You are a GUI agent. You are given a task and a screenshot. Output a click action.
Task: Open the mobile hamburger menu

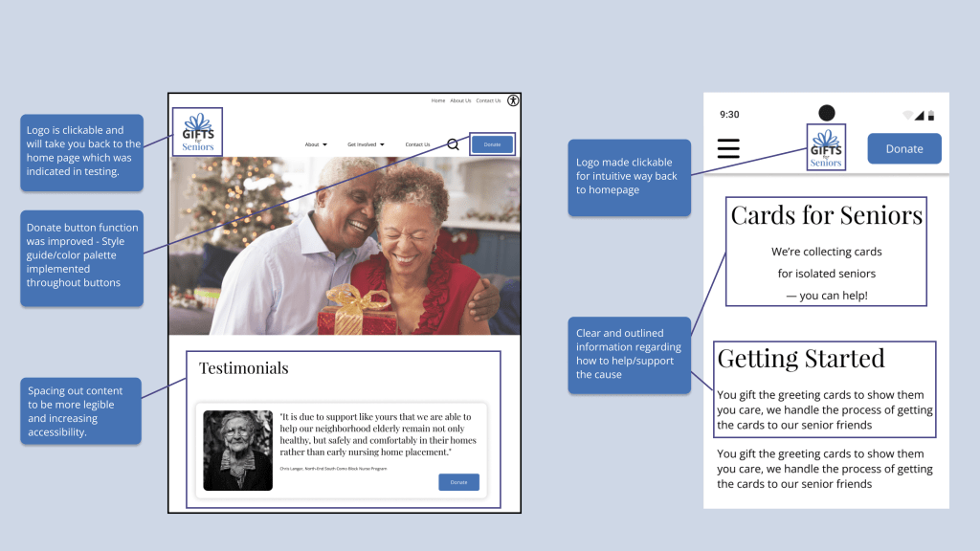tap(728, 148)
